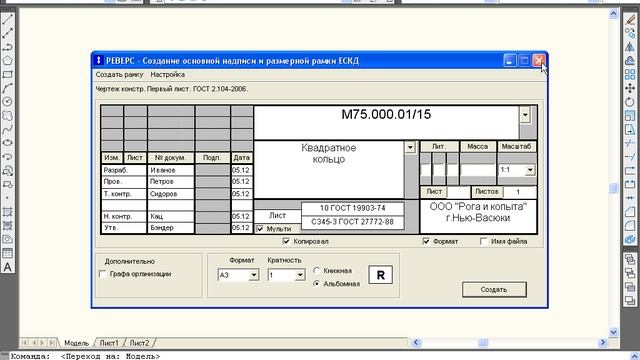Screen dimensions: 640x360
Task: Enable the Имя файла checkbox
Action: click(x=484, y=241)
